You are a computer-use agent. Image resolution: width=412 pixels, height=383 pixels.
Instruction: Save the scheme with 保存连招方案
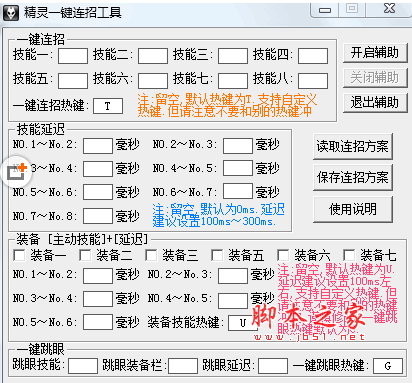353,177
